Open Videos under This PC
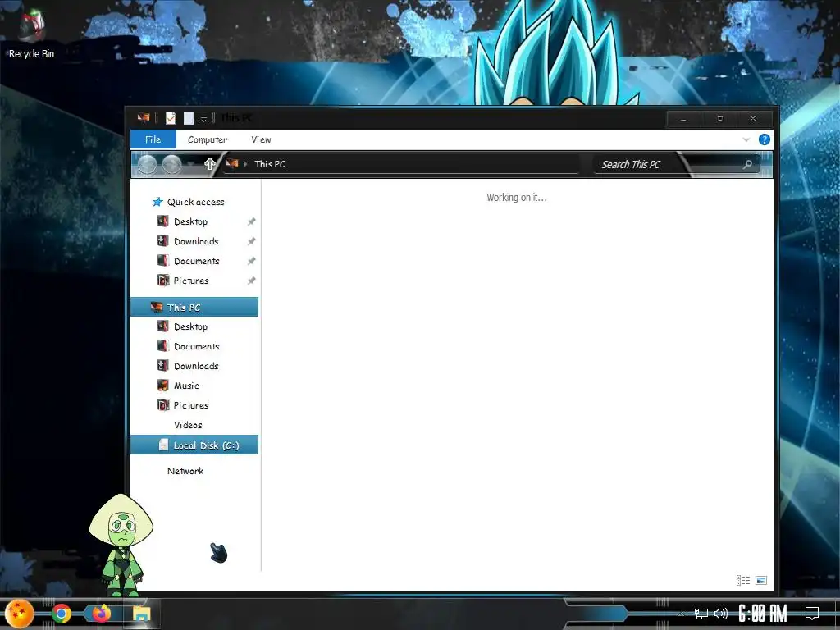 [188, 425]
